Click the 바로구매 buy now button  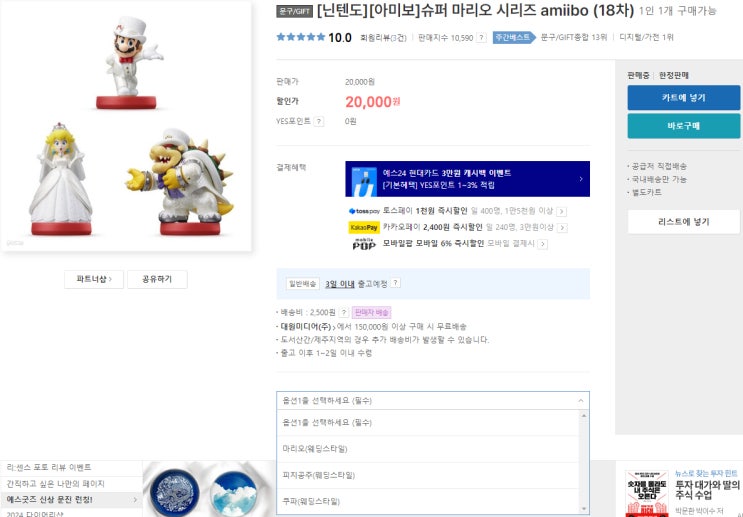(683, 126)
